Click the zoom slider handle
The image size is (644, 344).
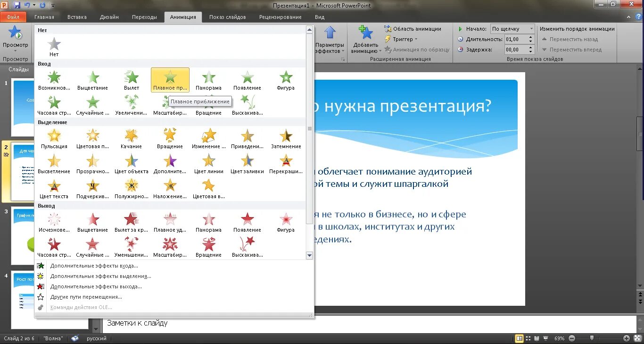coord(592,338)
